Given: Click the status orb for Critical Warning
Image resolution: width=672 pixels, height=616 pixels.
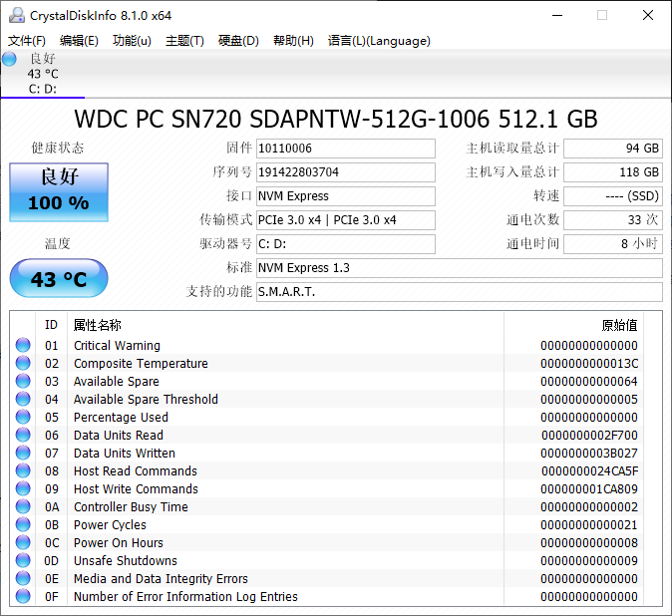Looking at the screenshot, I should 23,345.
